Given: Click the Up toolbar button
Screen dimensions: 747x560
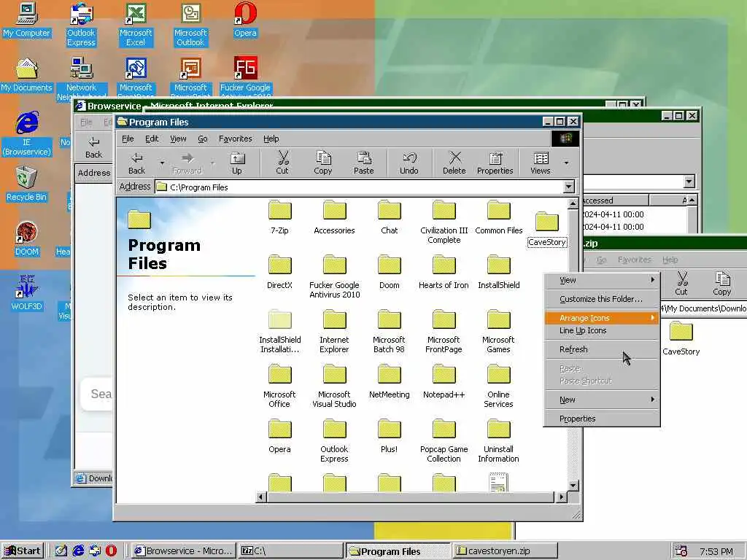Looking at the screenshot, I should click(x=237, y=163).
